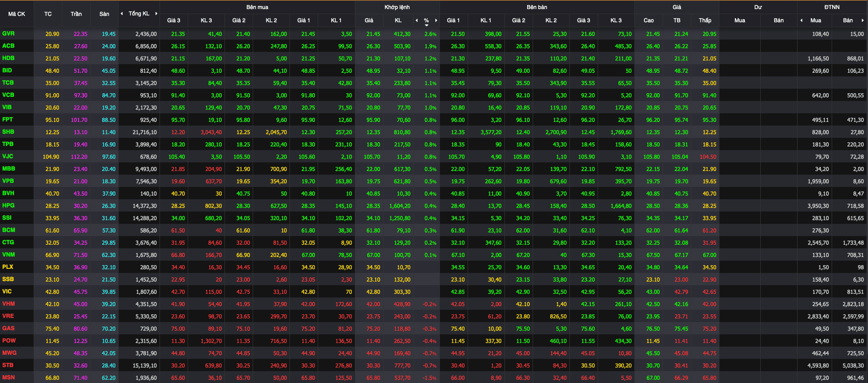Click the left arrow beside Tổng KL header
The image size is (868, 383).
tap(122, 14)
